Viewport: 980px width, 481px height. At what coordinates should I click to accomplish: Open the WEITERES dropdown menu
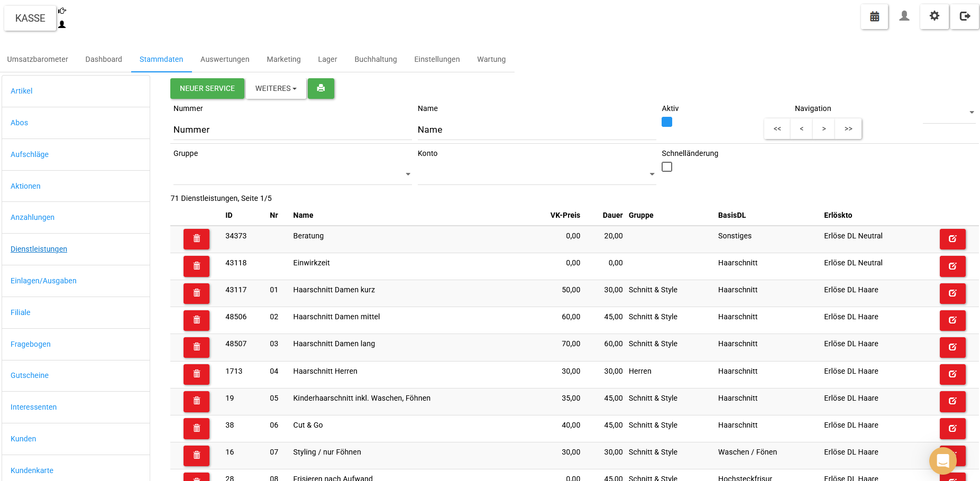click(x=276, y=88)
